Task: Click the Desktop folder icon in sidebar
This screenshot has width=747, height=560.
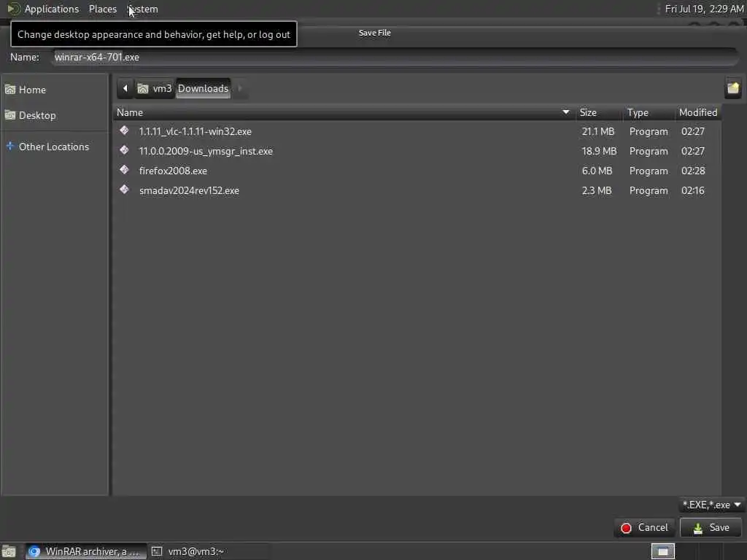Action: [x=10, y=115]
